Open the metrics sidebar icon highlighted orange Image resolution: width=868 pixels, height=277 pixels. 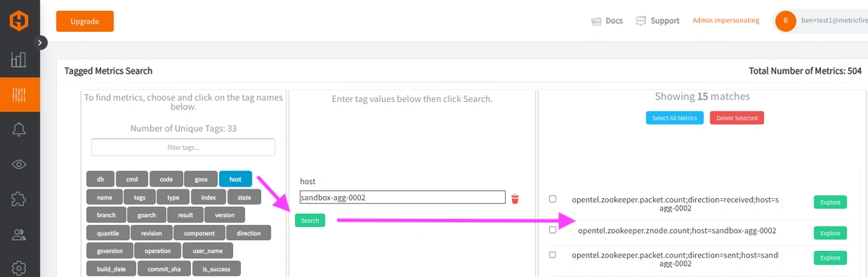tap(20, 94)
